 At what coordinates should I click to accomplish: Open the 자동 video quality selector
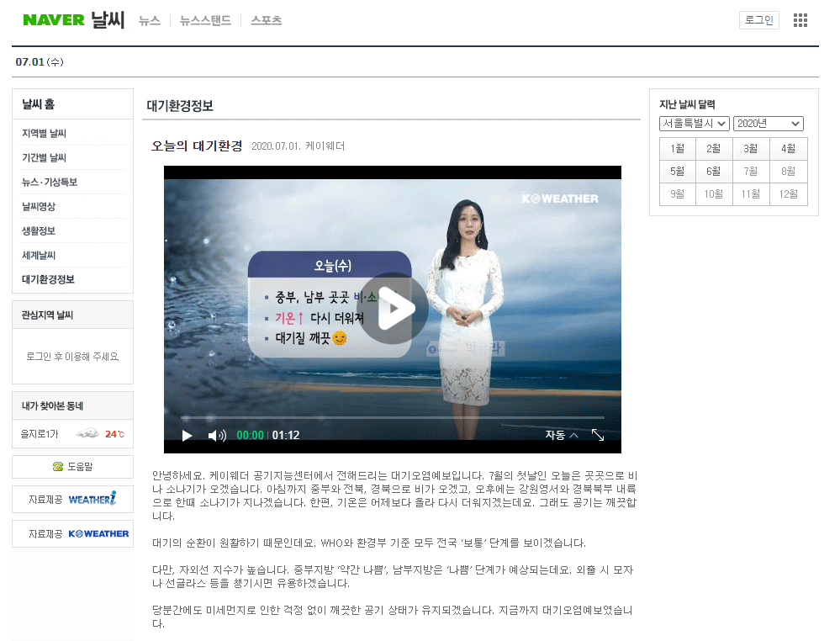pyautogui.click(x=561, y=435)
